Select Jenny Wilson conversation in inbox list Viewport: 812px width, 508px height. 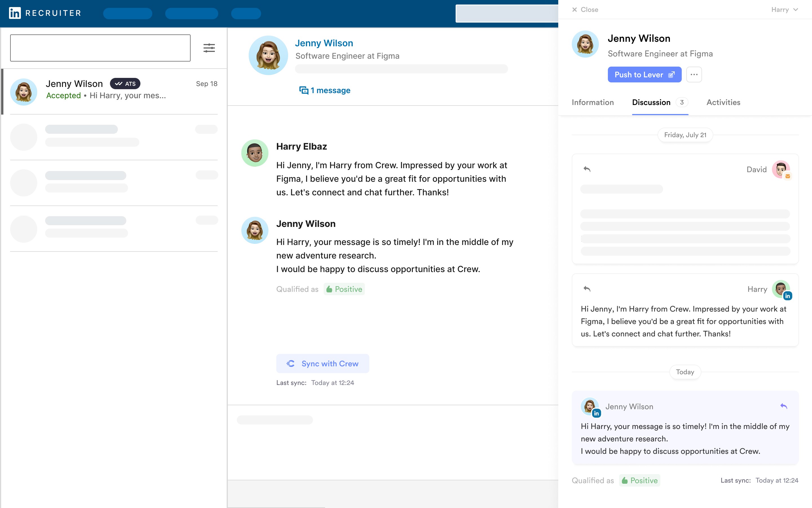114,91
